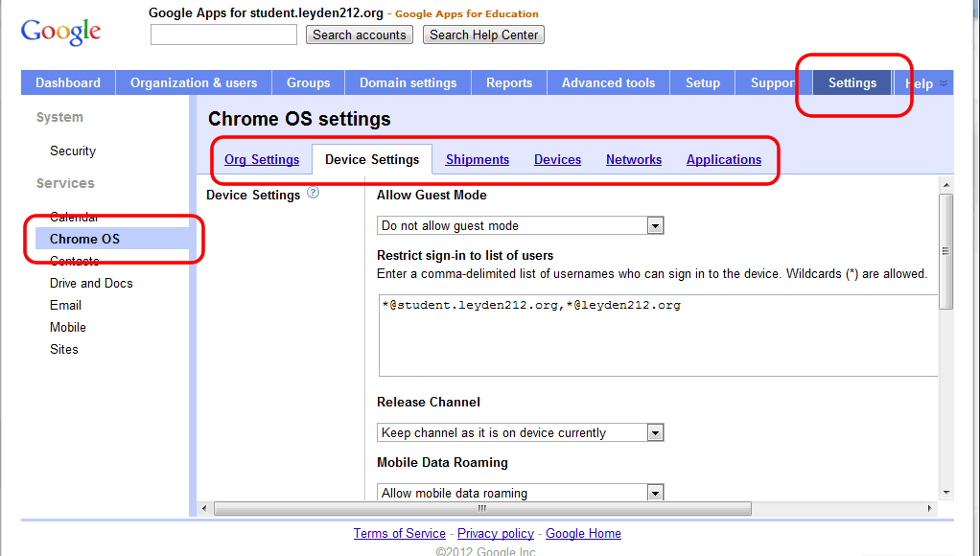Switch to Org Settings tab

tap(262, 159)
